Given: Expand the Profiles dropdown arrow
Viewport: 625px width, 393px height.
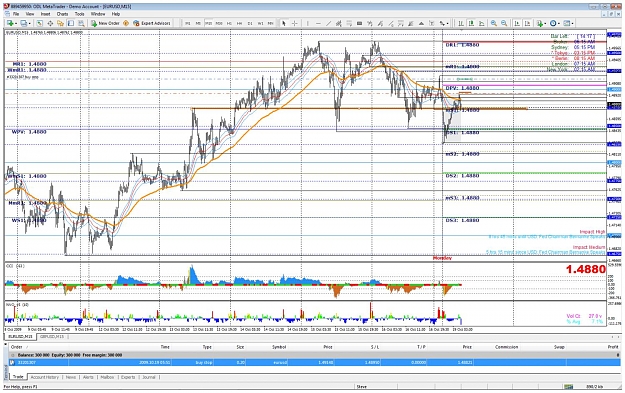Looking at the screenshot, I should [x=29, y=24].
